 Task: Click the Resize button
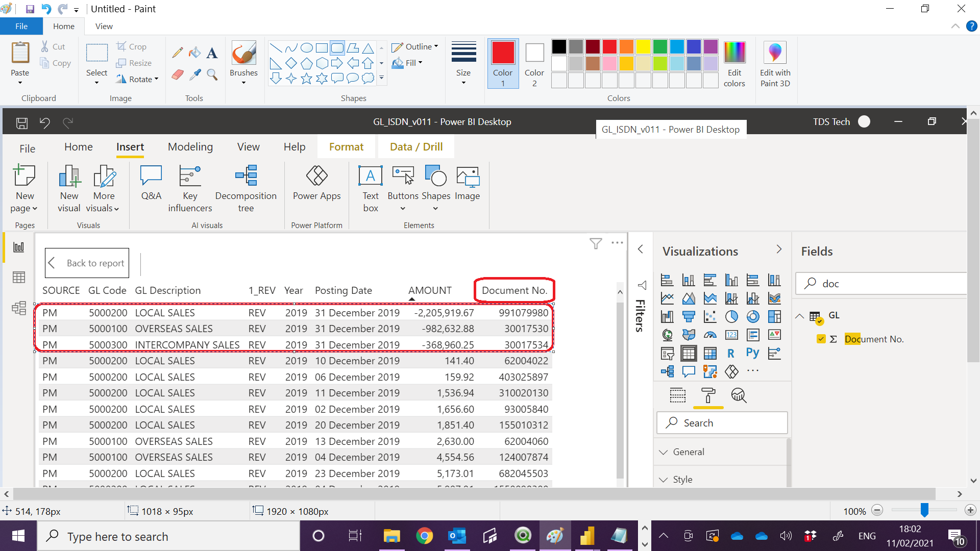point(134,63)
